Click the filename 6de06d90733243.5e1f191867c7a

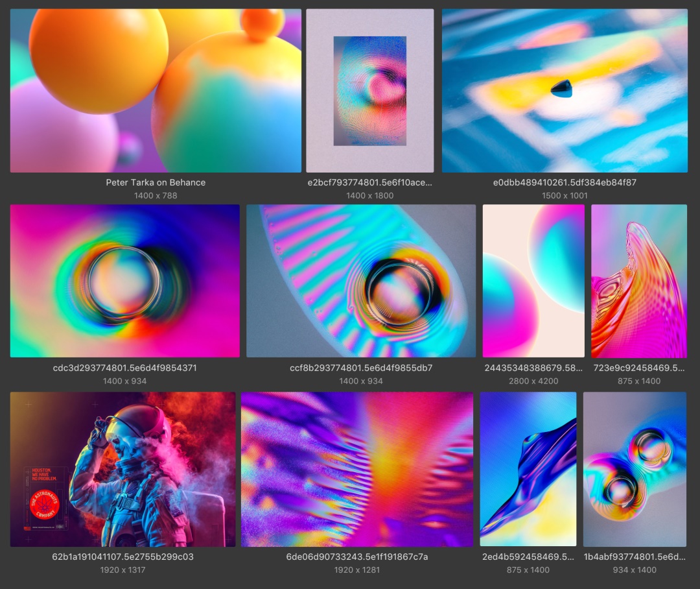pyautogui.click(x=357, y=557)
